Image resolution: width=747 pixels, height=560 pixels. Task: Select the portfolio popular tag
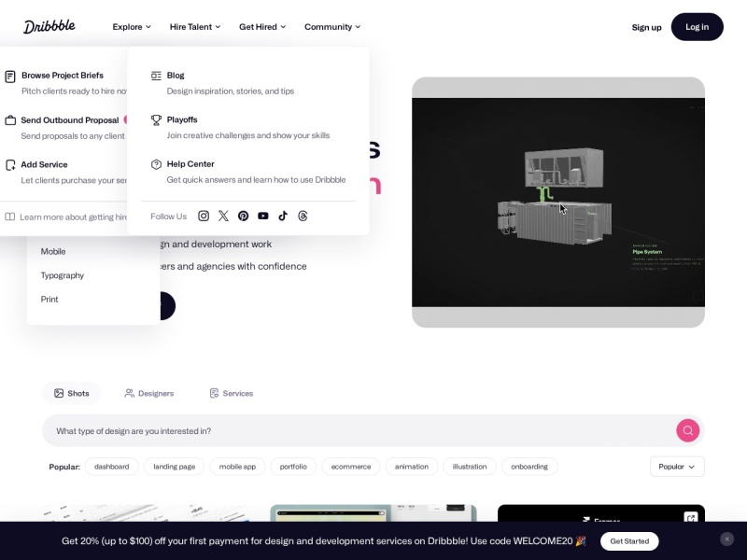click(x=293, y=467)
